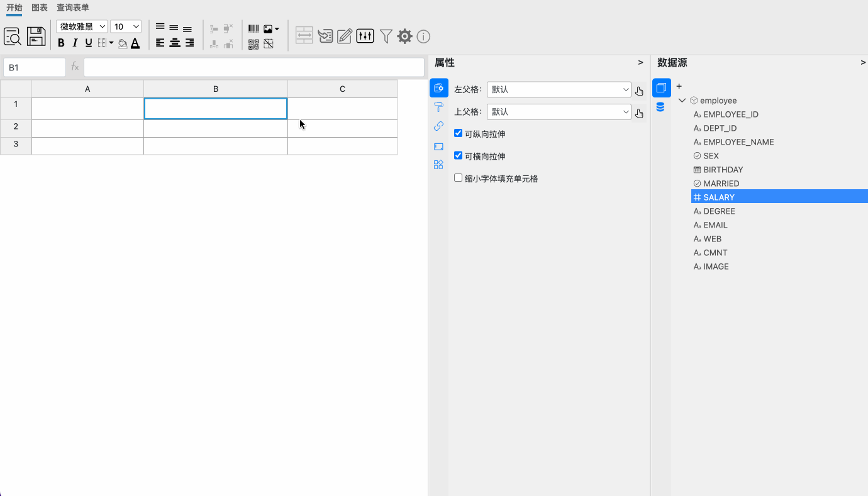
Task: Select column header A
Action: click(x=87, y=89)
